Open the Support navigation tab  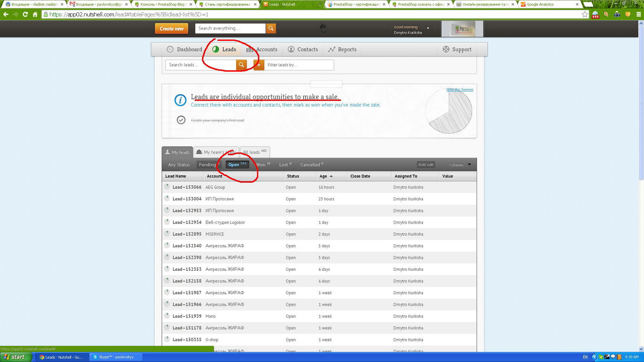click(457, 49)
